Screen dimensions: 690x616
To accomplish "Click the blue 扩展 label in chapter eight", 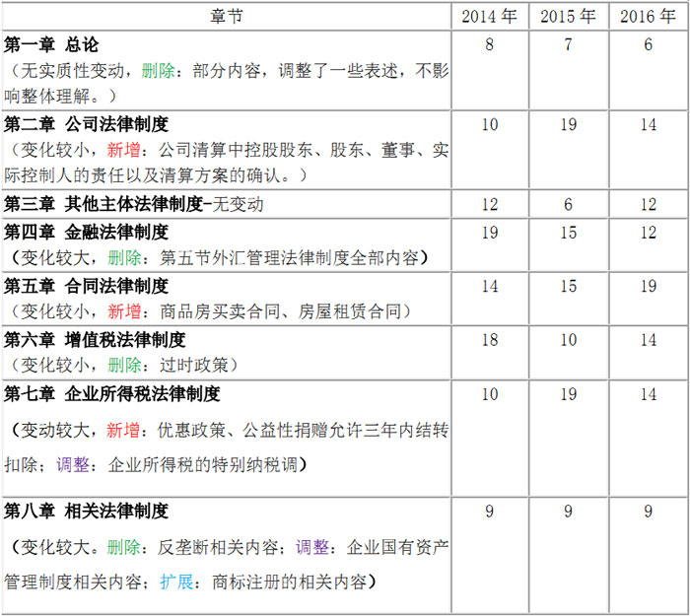I will point(176,582).
